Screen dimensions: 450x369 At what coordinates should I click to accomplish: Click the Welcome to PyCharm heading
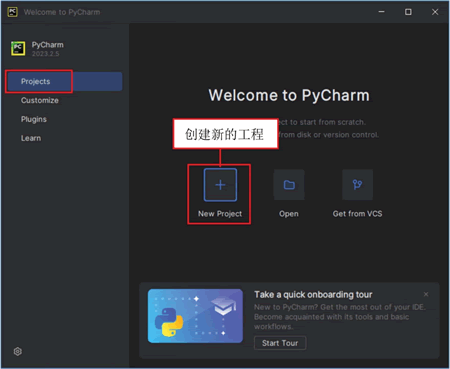click(289, 95)
